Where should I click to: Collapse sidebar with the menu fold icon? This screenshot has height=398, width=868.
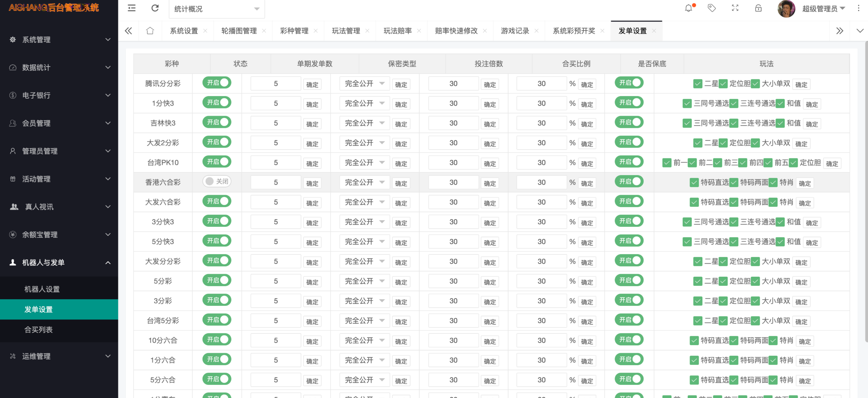(x=132, y=8)
